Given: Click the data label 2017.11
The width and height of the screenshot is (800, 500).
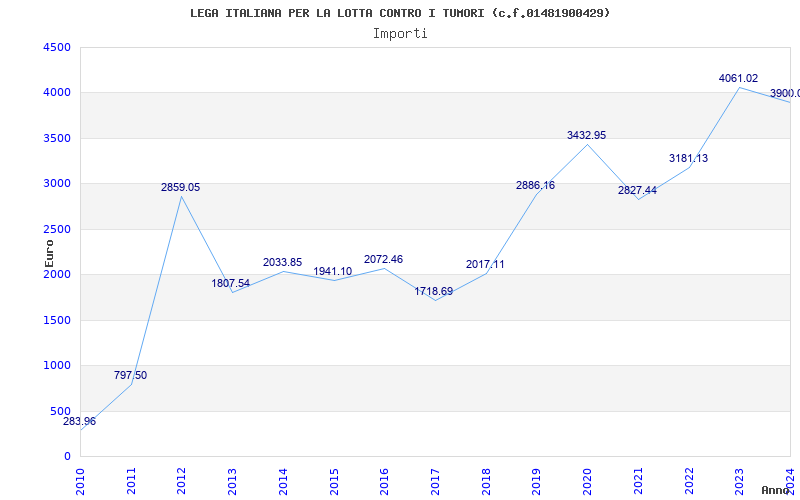Looking at the screenshot, I should [485, 264].
